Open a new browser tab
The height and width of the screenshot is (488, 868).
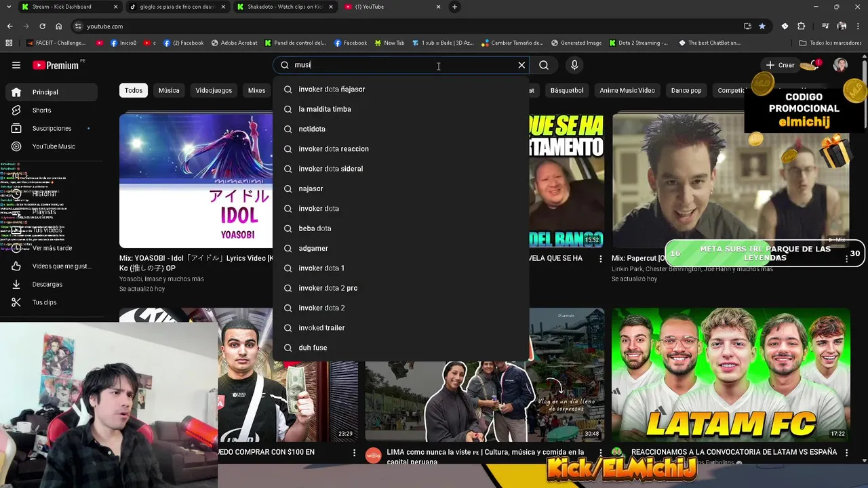(454, 7)
